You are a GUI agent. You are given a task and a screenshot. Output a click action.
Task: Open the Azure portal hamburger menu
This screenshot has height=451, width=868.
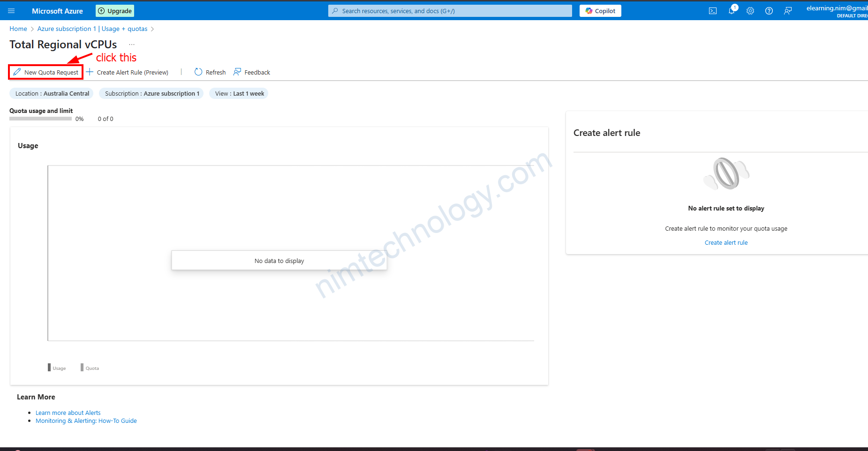tap(11, 11)
